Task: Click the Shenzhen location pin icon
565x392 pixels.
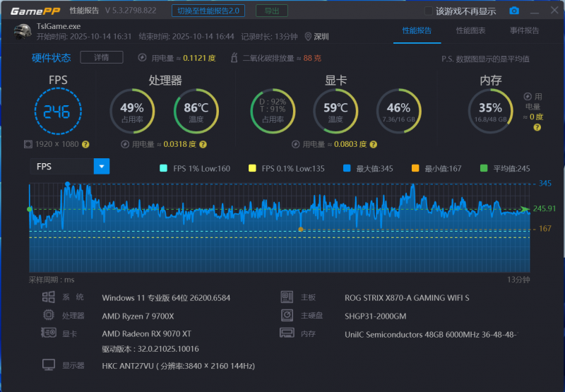Action: tap(308, 37)
